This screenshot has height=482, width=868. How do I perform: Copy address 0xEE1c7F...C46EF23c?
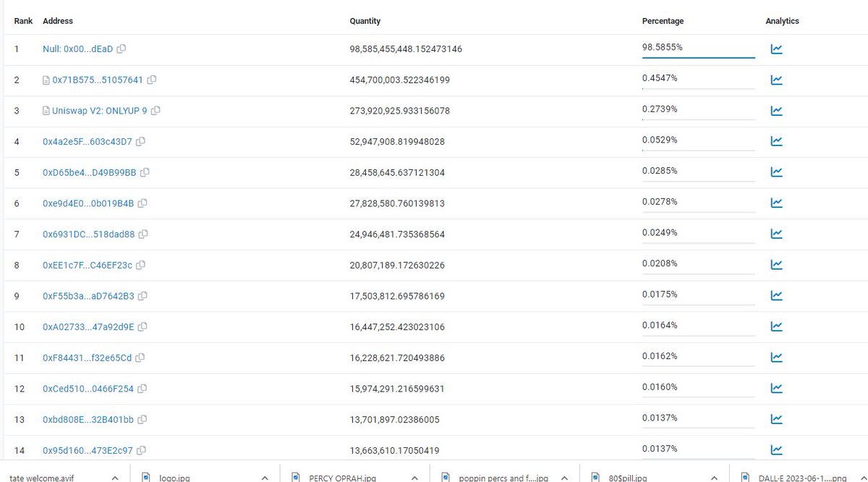pos(140,265)
